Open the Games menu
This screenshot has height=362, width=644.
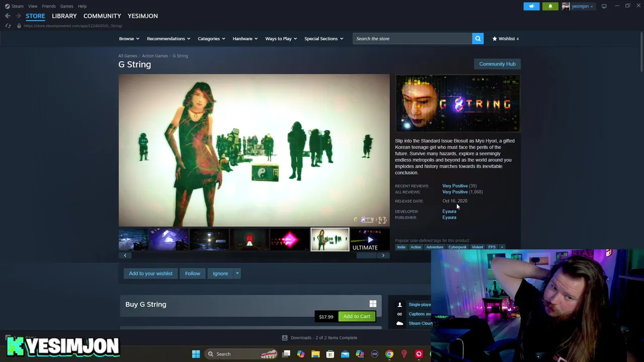tap(66, 6)
